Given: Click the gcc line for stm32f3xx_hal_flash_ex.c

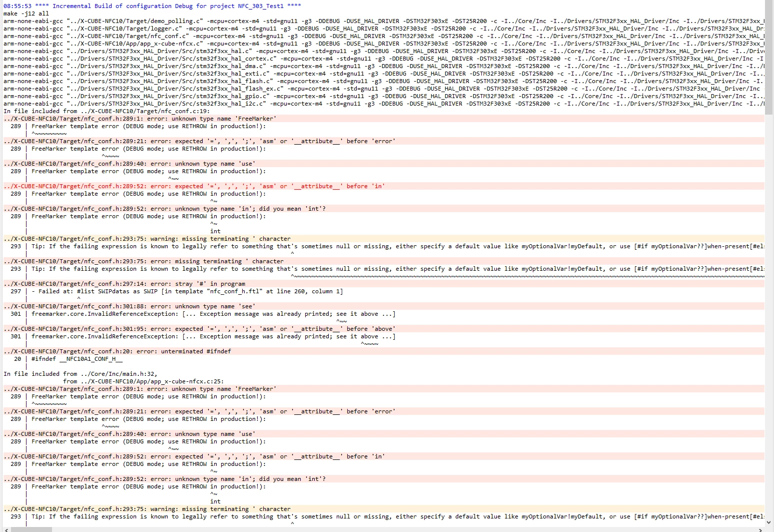Looking at the screenshot, I should [x=384, y=89].
